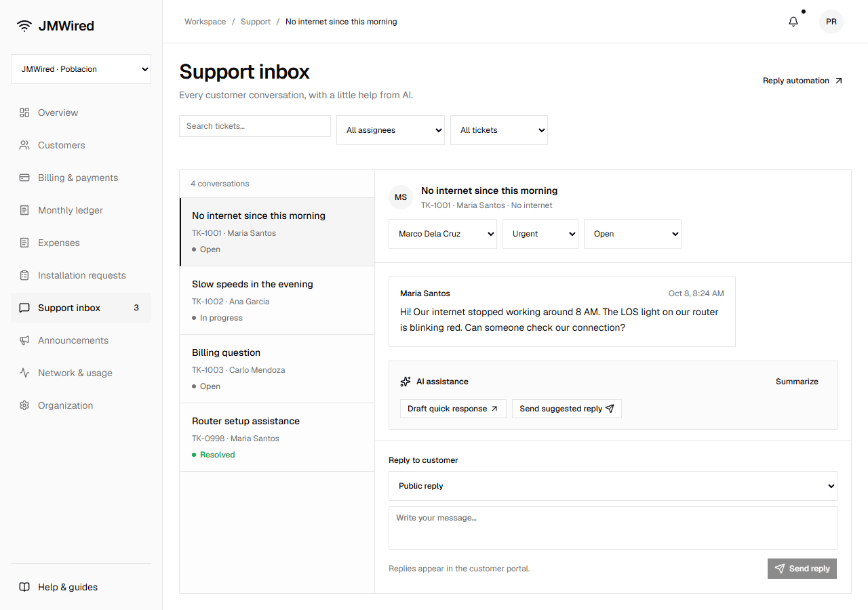Open Customers page from sidebar
The height and width of the screenshot is (610, 868).
click(x=81, y=145)
